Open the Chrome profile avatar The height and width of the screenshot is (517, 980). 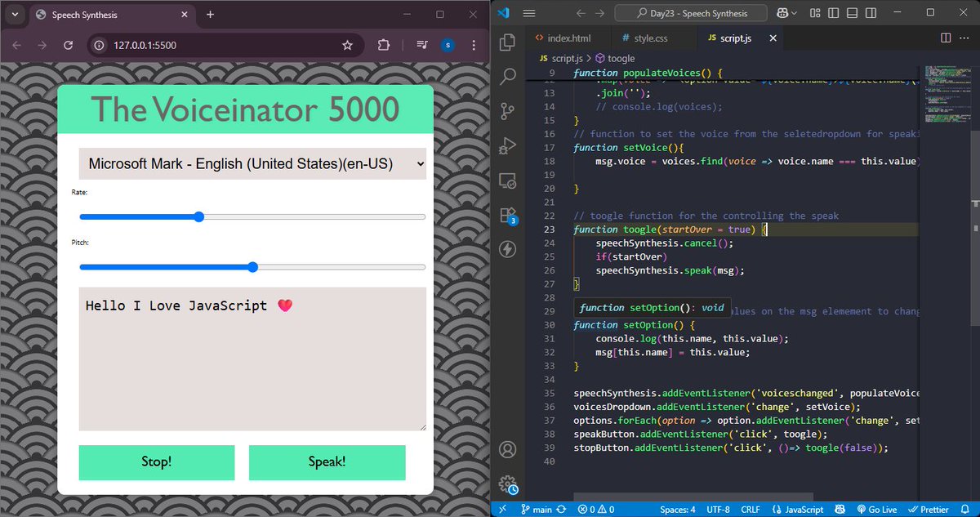pos(447,45)
